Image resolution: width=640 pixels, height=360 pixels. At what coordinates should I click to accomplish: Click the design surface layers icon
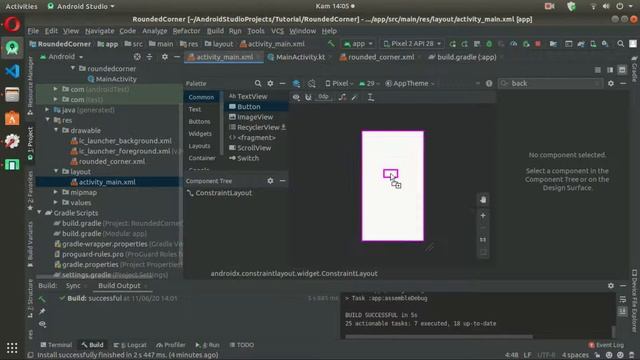click(x=296, y=83)
